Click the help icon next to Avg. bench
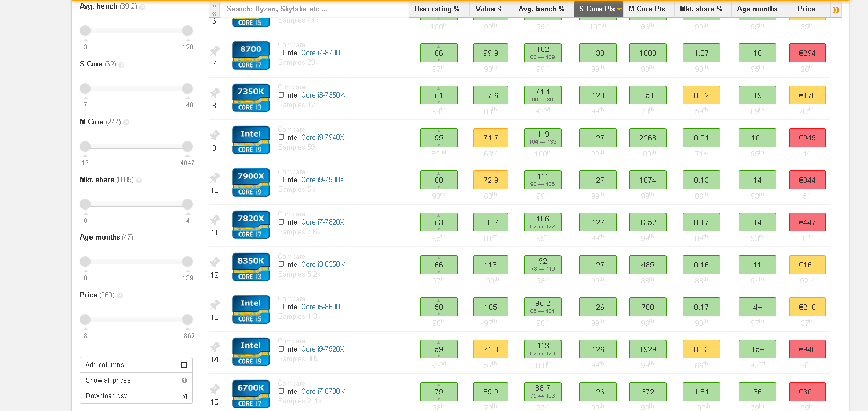868x411 pixels. point(142,7)
